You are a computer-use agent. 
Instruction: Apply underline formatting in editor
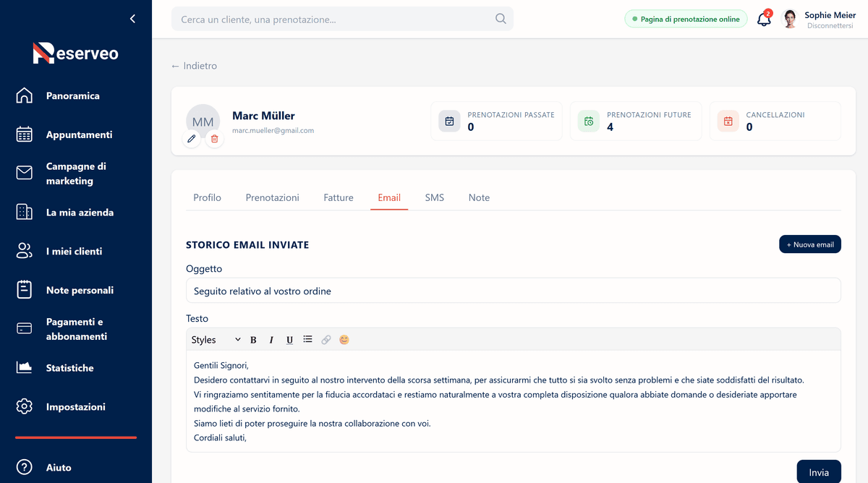(x=289, y=340)
